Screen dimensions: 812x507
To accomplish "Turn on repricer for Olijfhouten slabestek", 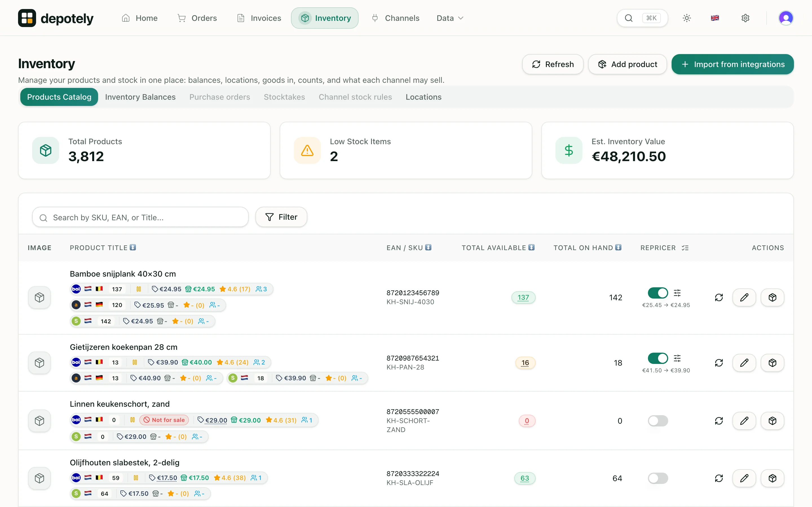I will (x=658, y=478).
